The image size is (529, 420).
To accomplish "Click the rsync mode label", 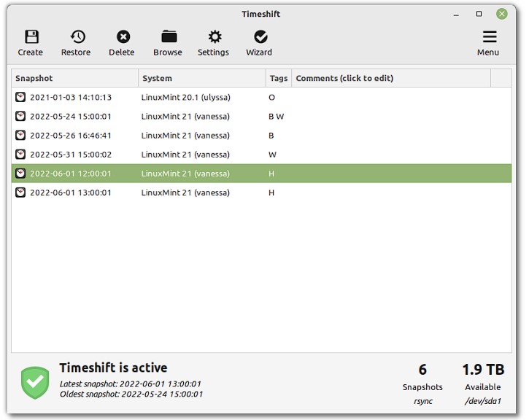I will pos(423,402).
